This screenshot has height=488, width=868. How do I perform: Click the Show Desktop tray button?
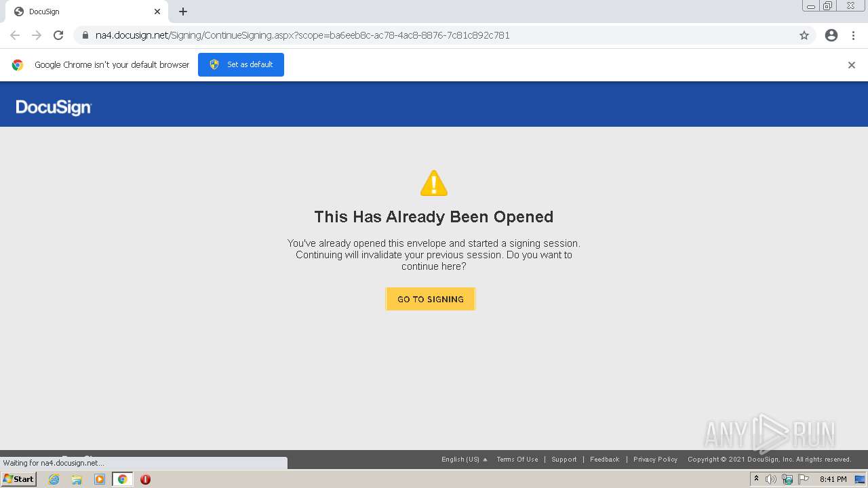[x=860, y=479]
